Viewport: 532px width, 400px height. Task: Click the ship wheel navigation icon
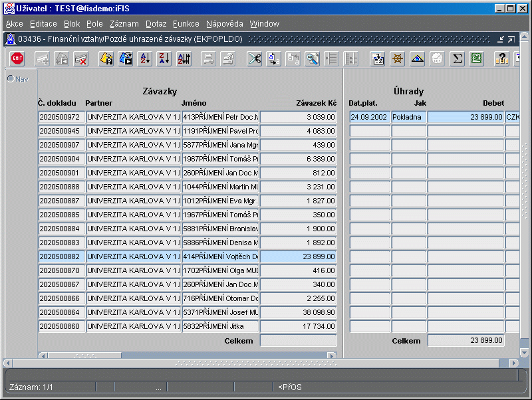coord(398,59)
